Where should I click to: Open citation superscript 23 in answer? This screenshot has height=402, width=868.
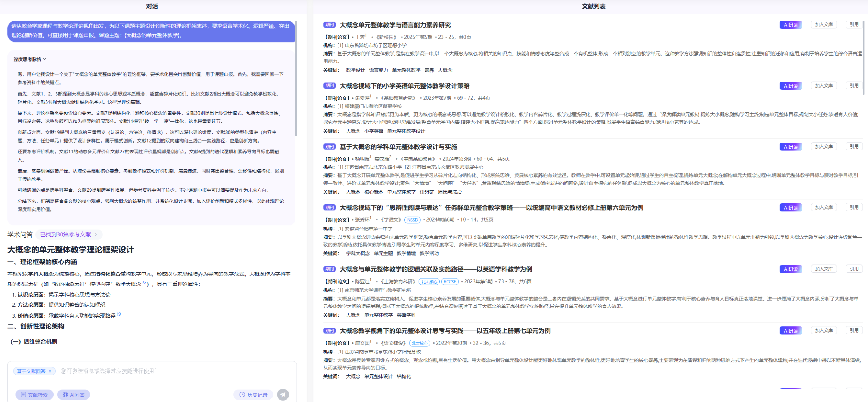pos(144,283)
